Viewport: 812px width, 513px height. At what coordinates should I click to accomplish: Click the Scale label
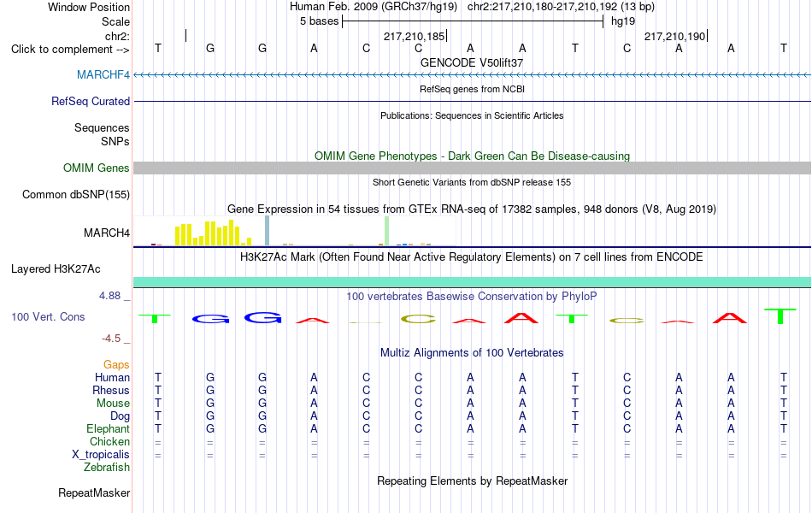115,21
